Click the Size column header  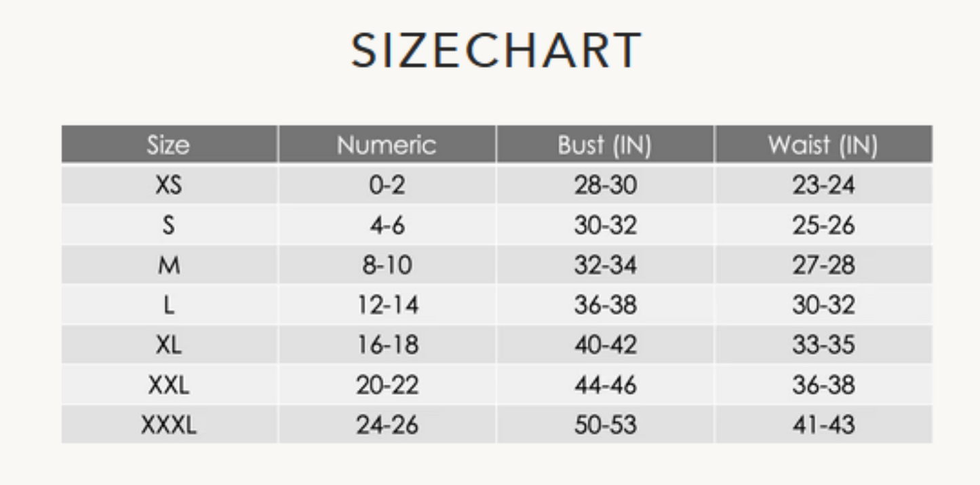pyautogui.click(x=168, y=145)
